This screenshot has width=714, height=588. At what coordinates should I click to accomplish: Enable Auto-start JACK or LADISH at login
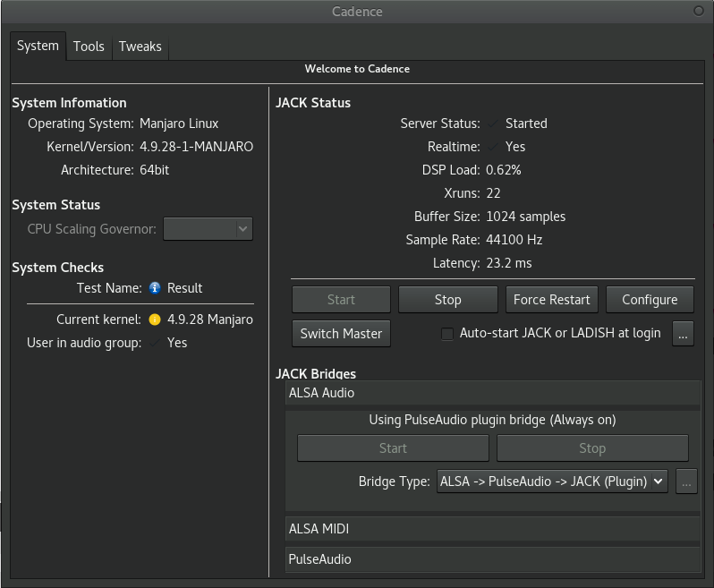(x=447, y=334)
